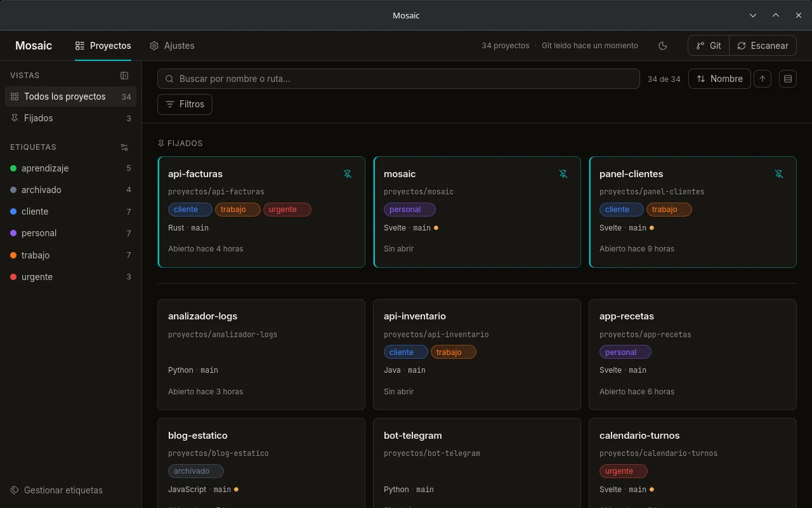Unpin the api-facturas project

(x=348, y=174)
